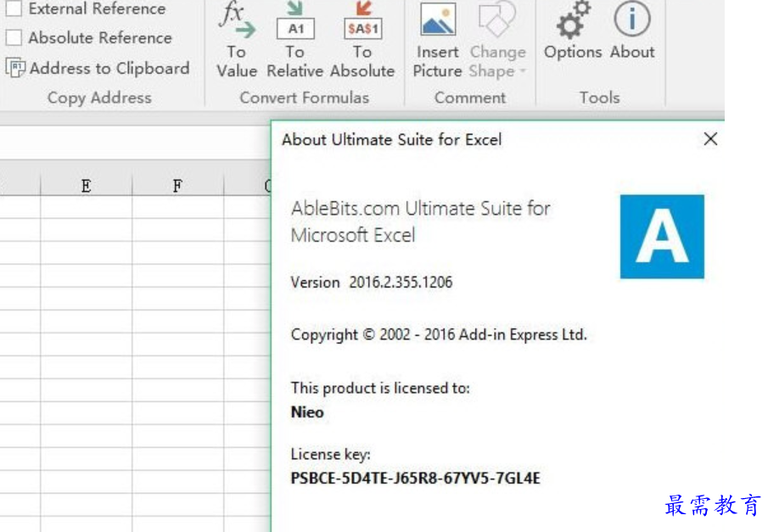Image resolution: width=768 pixels, height=532 pixels.
Task: Choose Insert Picture comment tool
Action: 437,42
